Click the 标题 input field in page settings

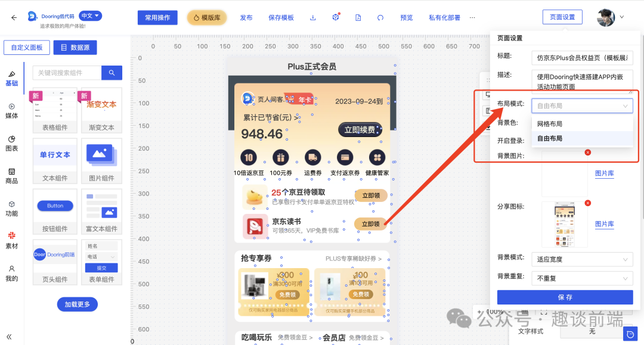tap(581, 57)
